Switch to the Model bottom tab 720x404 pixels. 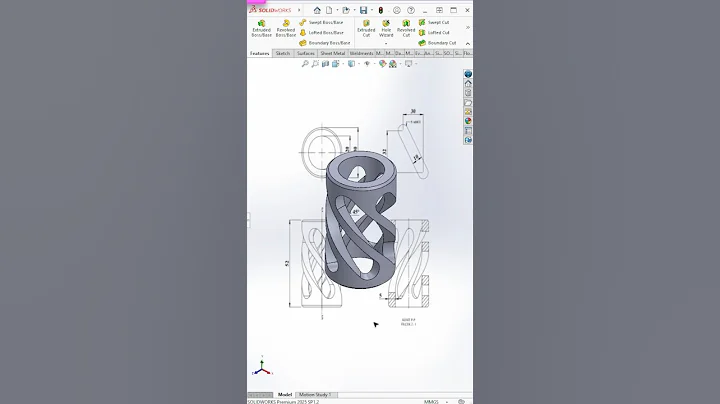[285, 394]
